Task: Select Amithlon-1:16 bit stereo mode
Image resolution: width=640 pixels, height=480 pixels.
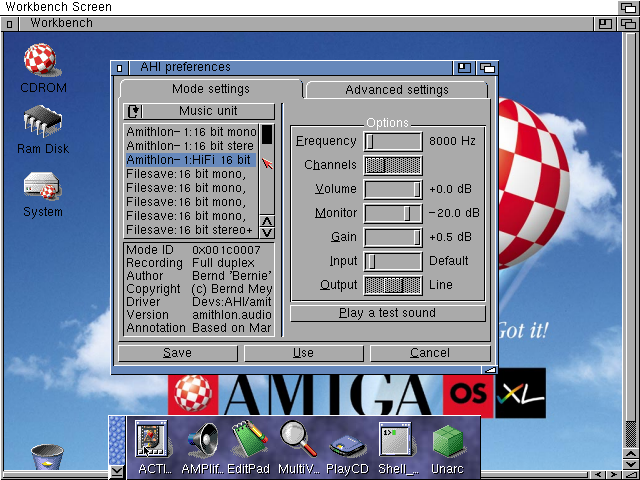Action: tap(191, 146)
